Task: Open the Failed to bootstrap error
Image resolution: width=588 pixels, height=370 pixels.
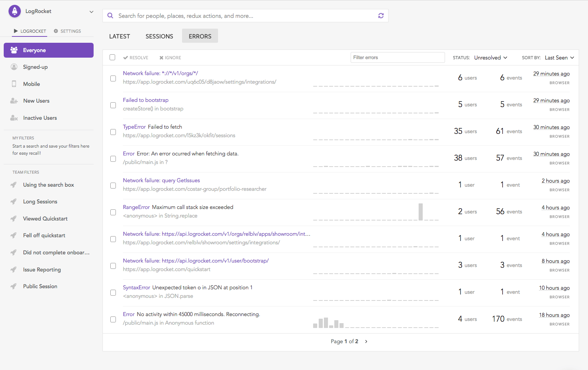Action: 146,100
